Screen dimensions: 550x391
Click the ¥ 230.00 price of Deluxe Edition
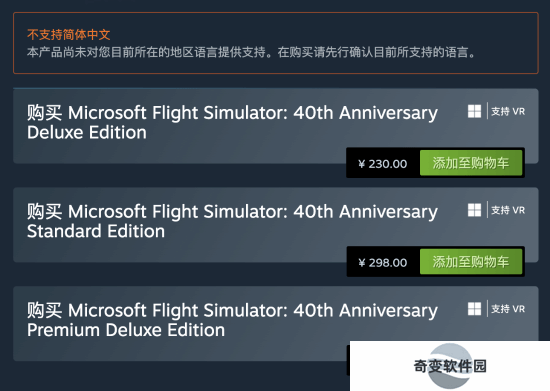pos(383,164)
